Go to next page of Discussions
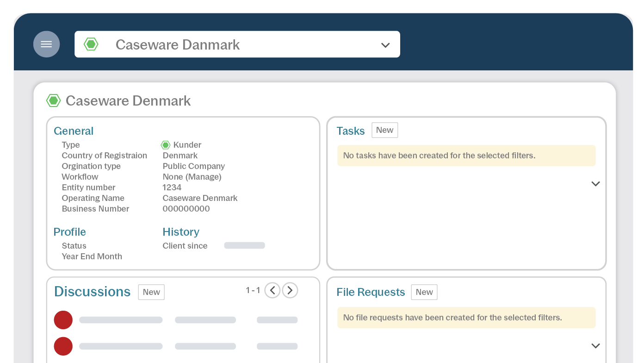The image size is (644, 363). (290, 290)
